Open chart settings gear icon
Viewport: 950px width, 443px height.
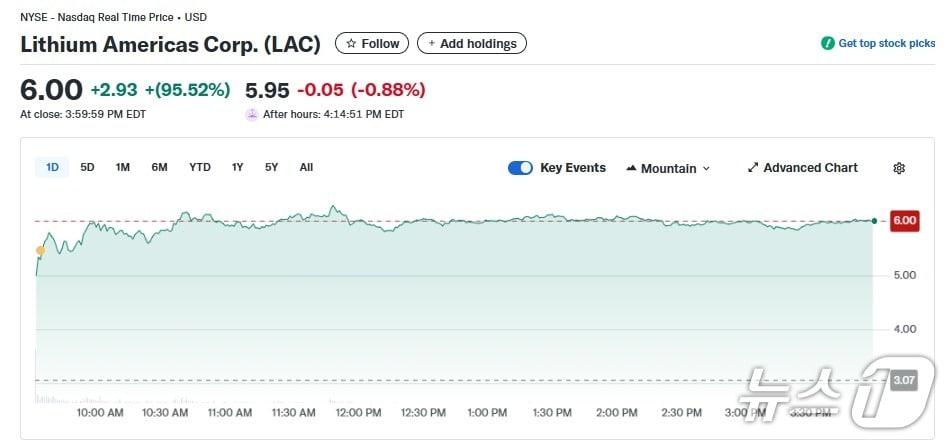coord(899,168)
